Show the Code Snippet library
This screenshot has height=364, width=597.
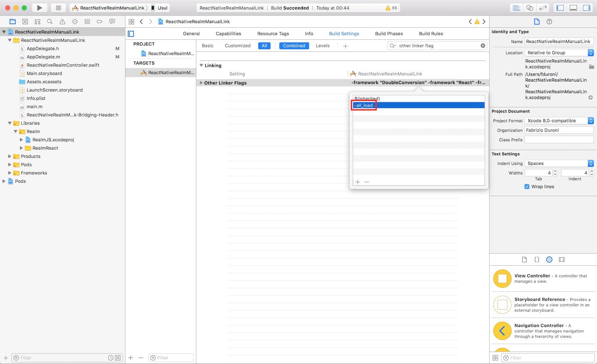[537, 259]
